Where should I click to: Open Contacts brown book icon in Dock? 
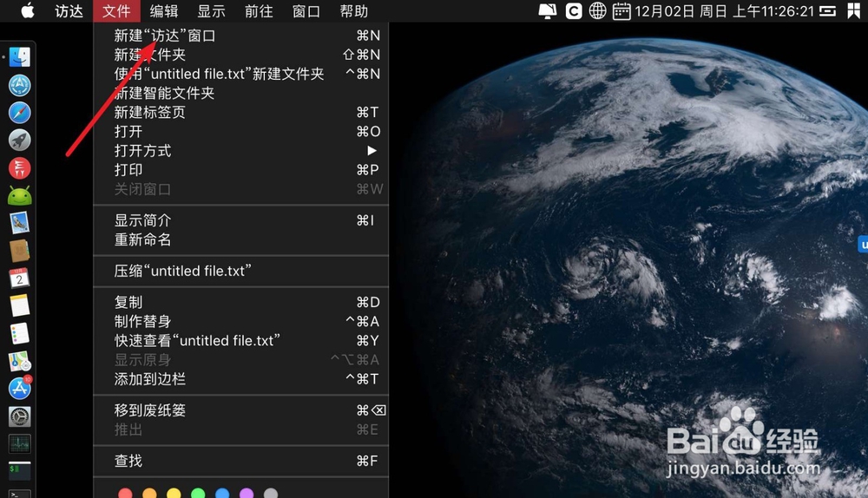point(20,251)
